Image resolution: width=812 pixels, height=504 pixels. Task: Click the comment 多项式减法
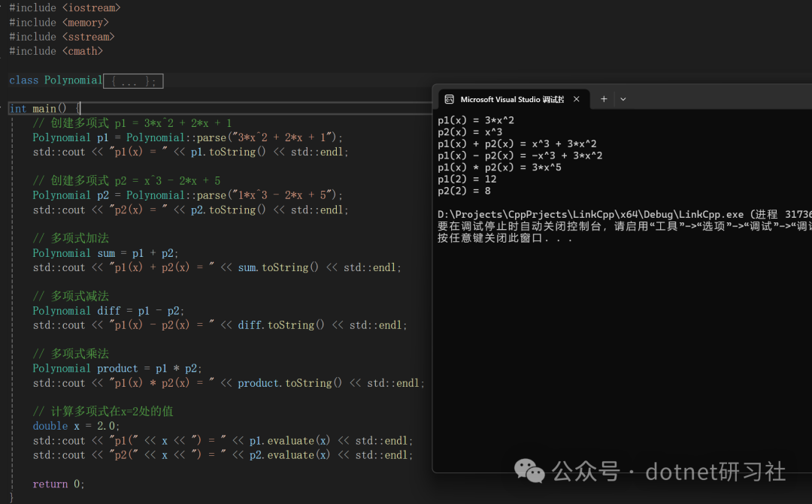(71, 296)
